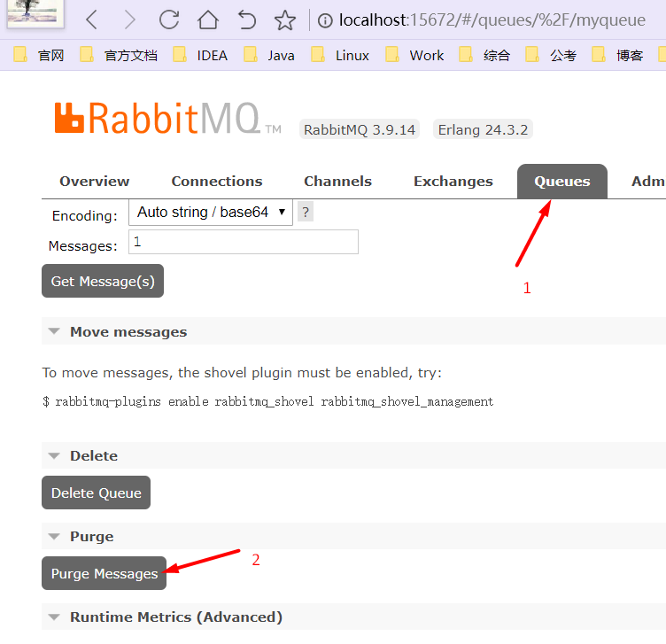Reload the page with the refresh icon
Viewport: 666px width, 644px height.
[x=169, y=19]
